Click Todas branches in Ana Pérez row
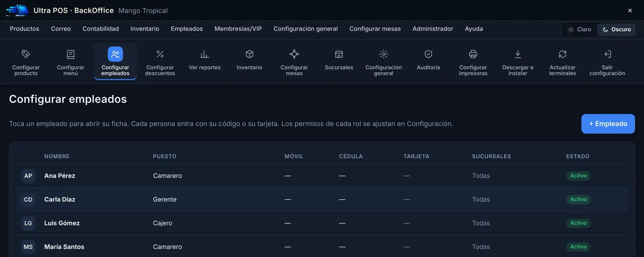Viewport: 644px width, 257px height. coord(481,176)
